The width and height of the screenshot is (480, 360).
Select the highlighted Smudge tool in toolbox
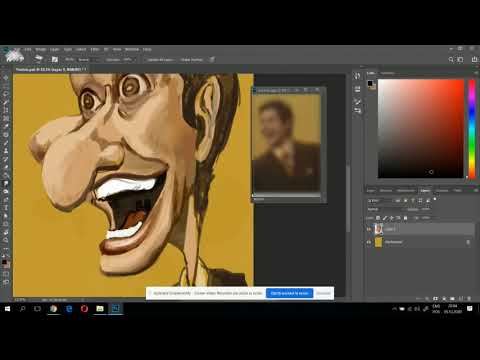6,183
